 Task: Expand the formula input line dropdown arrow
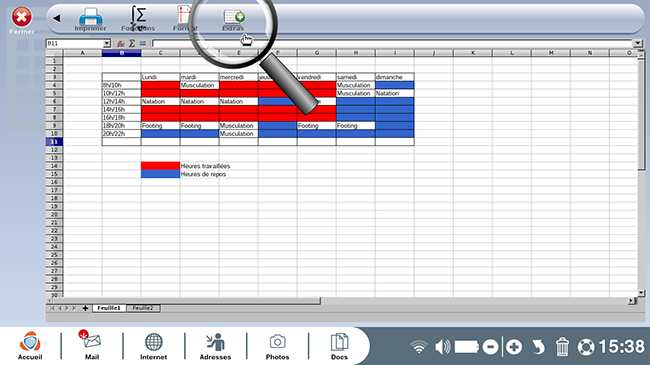(637, 43)
